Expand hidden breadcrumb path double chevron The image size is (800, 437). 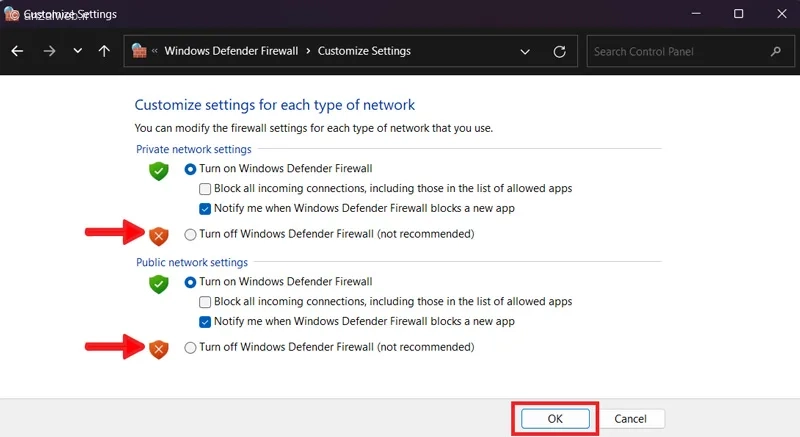pyautogui.click(x=155, y=51)
